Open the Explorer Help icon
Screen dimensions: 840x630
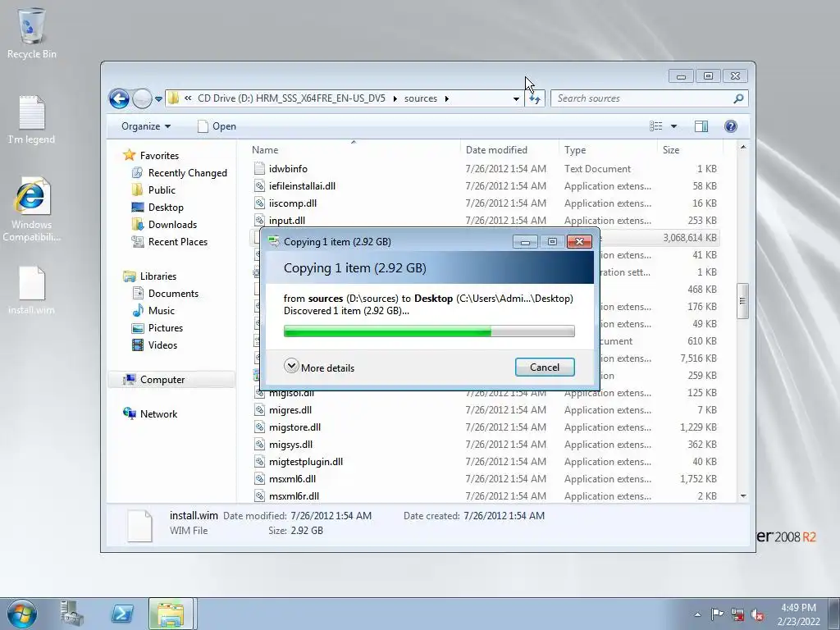point(730,126)
